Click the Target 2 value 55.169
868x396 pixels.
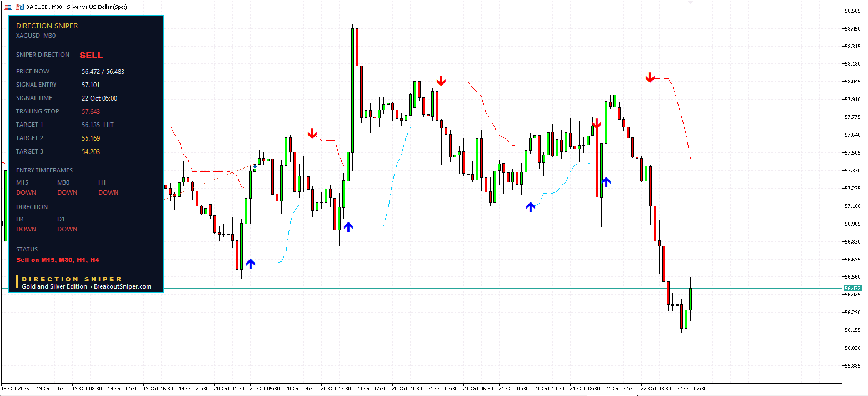(91, 138)
